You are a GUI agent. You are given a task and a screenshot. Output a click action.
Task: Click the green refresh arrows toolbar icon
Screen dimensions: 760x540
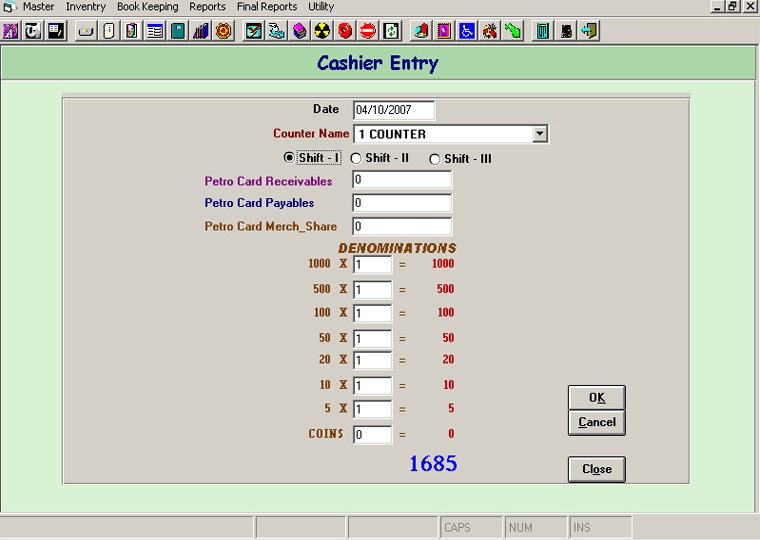(x=391, y=31)
